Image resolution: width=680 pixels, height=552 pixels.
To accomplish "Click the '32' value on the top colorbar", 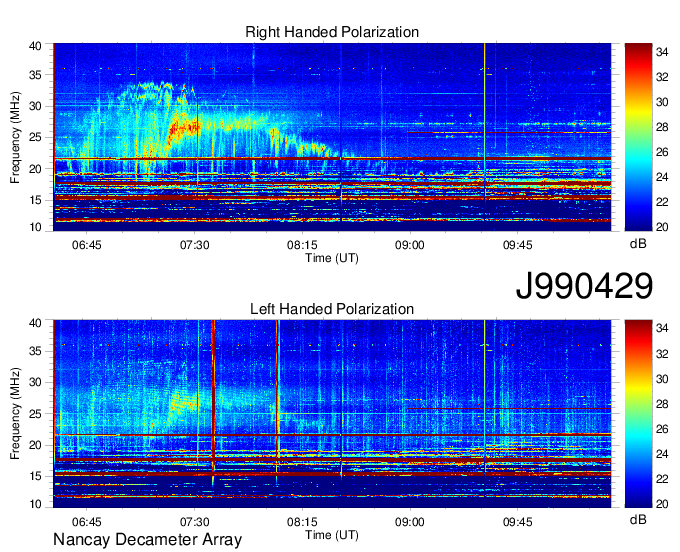I will (x=662, y=77).
